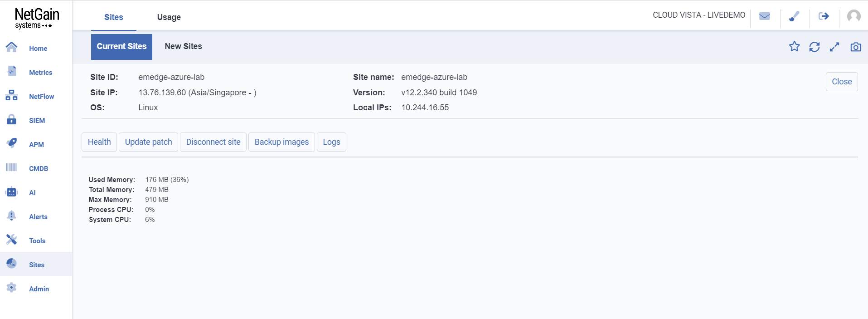Image resolution: width=868 pixels, height=319 pixels.
Task: Select the site IP 13.76.139.60 text
Action: (x=162, y=93)
